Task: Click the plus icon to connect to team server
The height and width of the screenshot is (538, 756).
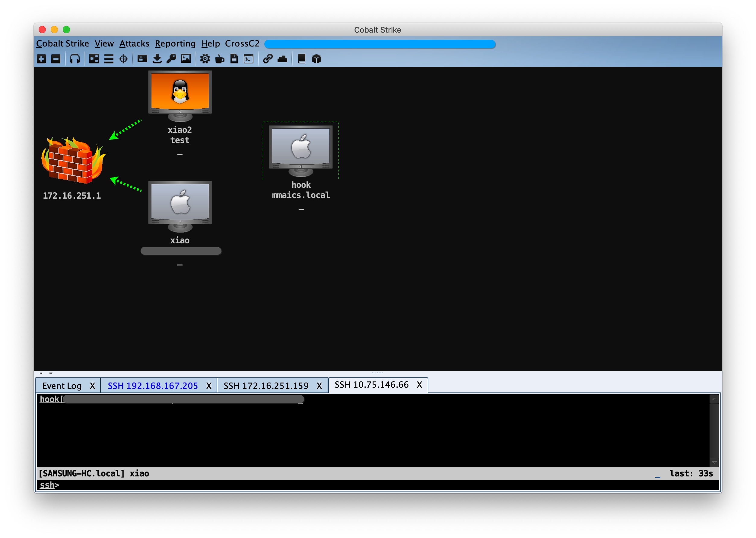Action: (x=41, y=59)
